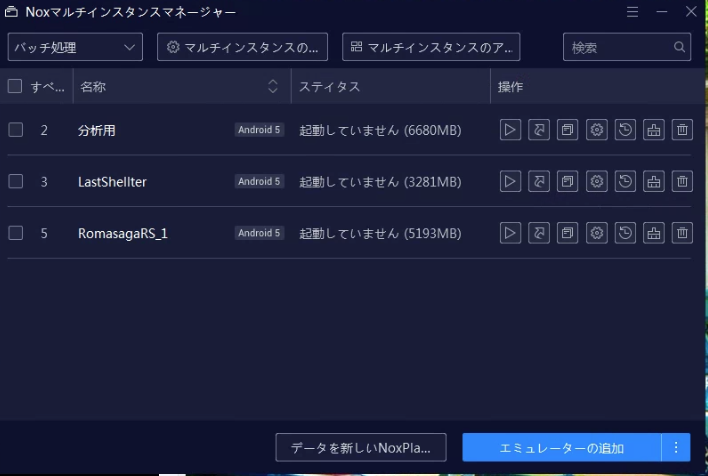Viewport: 708px width, 476px height.
Task: Create desktop shortcut for LastShellter
Action: point(539,182)
